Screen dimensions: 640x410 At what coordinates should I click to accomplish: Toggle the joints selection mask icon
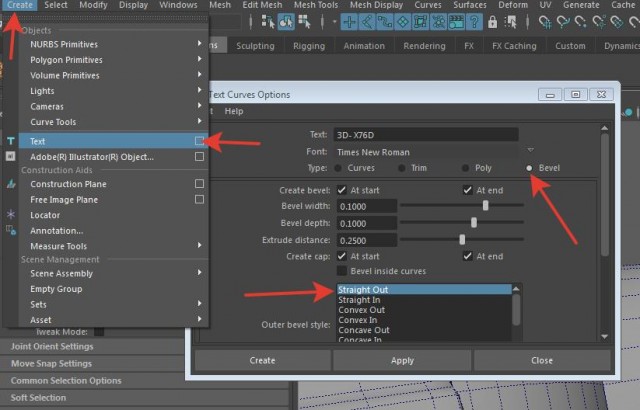367,22
